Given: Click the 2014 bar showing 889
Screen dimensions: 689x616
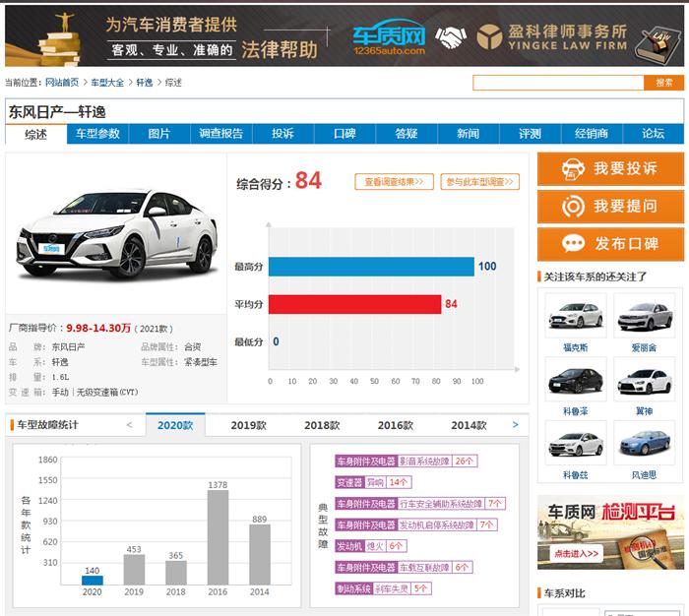Looking at the screenshot, I should point(260,554).
